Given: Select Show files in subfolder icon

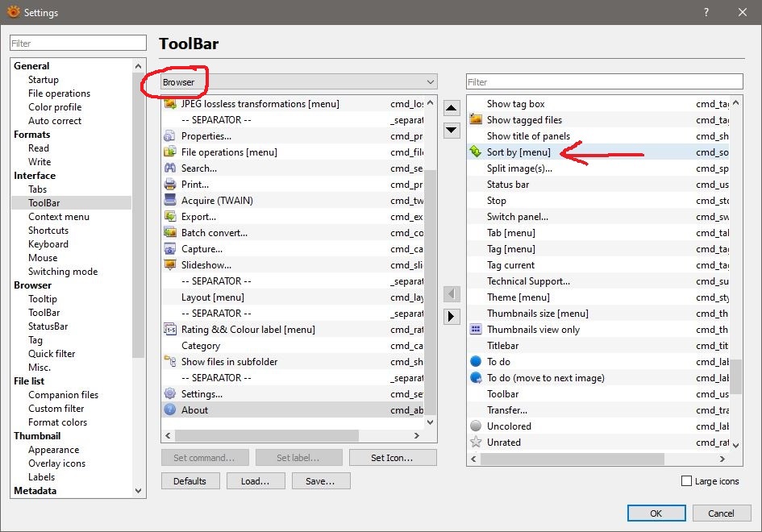Looking at the screenshot, I should click(x=169, y=361).
